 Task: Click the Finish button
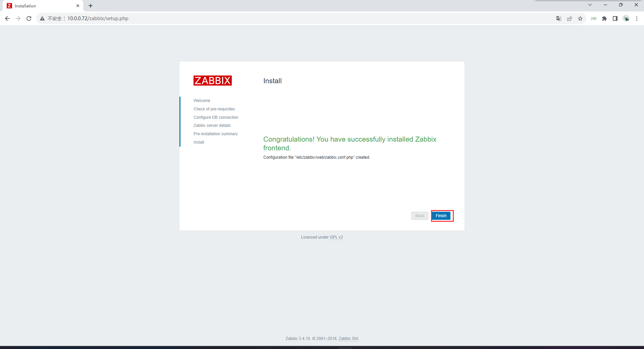[441, 216]
